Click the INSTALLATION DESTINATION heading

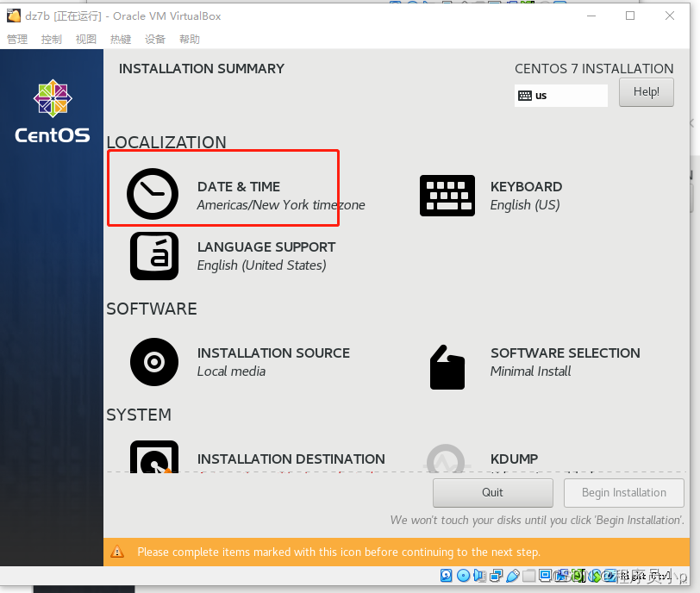coord(291,459)
